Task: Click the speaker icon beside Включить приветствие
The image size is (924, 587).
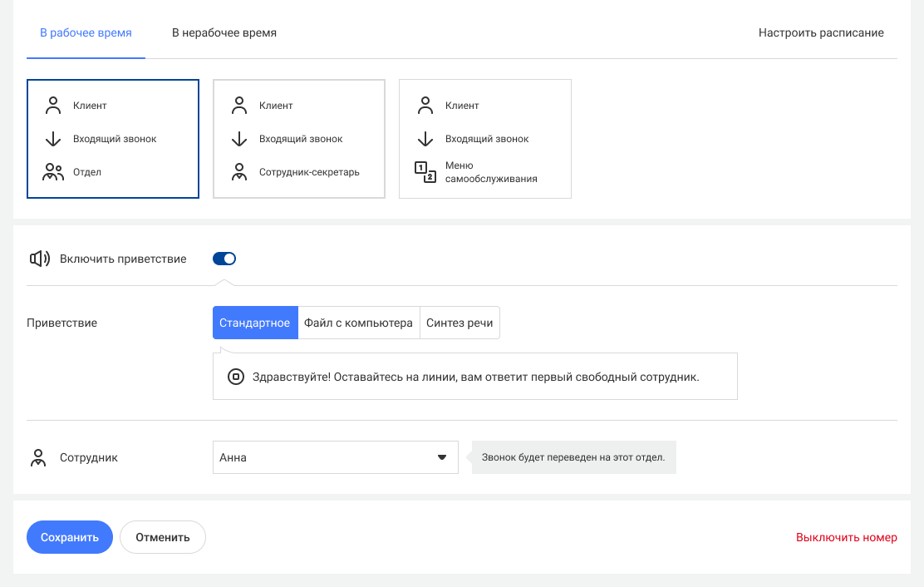Action: (x=40, y=259)
